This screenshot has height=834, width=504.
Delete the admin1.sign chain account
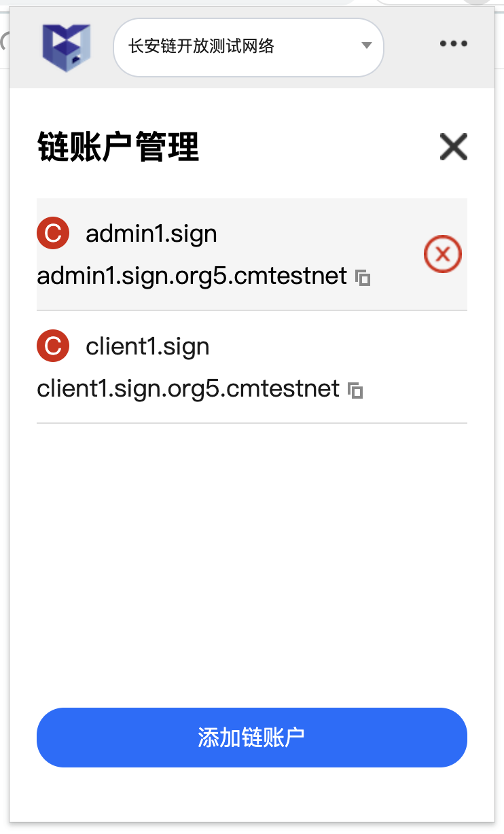click(x=442, y=255)
